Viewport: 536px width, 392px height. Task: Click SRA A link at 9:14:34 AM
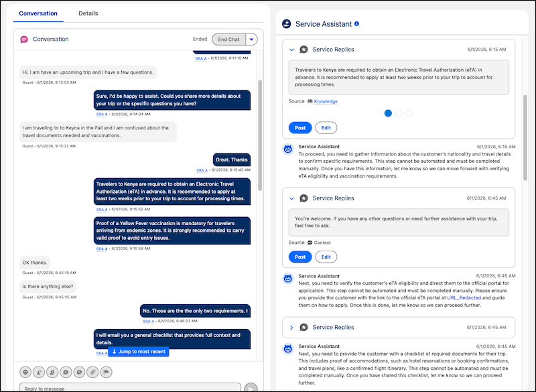[x=102, y=115]
